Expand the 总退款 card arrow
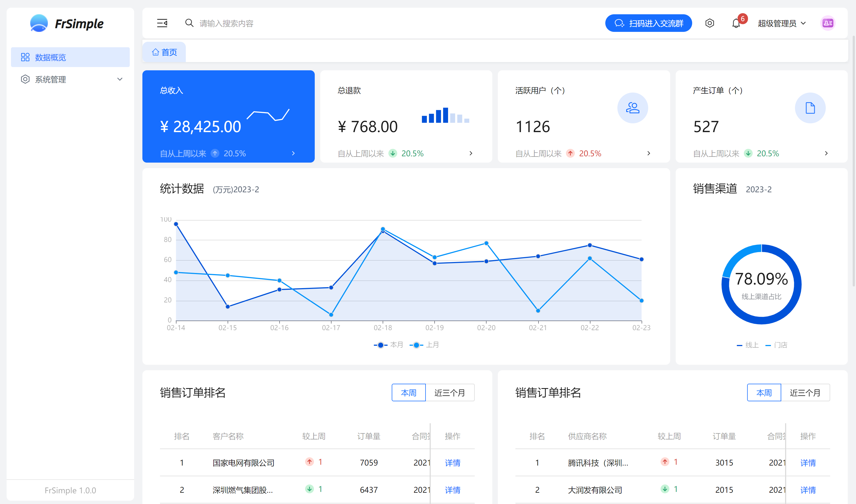The width and height of the screenshot is (856, 504). pos(471,153)
